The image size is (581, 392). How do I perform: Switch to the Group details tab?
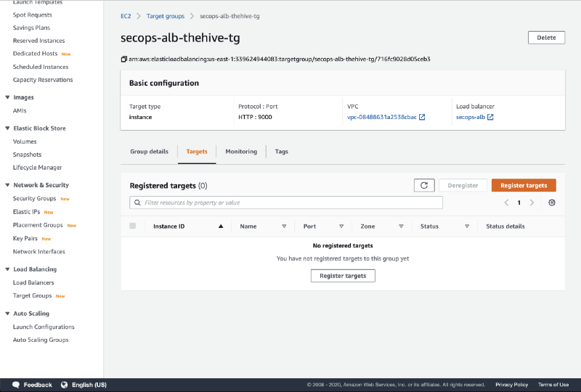click(x=149, y=152)
